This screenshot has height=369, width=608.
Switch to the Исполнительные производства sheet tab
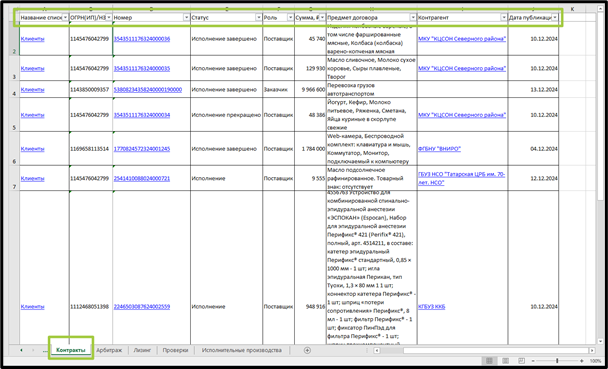[242, 350]
